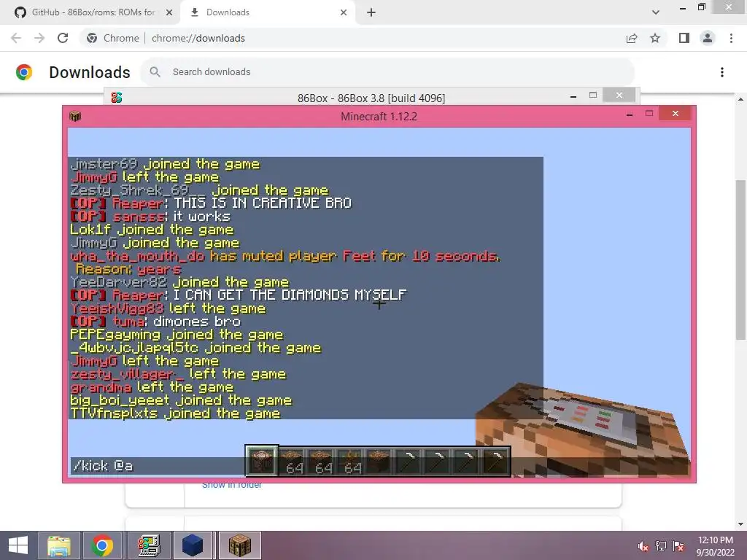
Task: Minimize the 86Box window
Action: (x=573, y=96)
